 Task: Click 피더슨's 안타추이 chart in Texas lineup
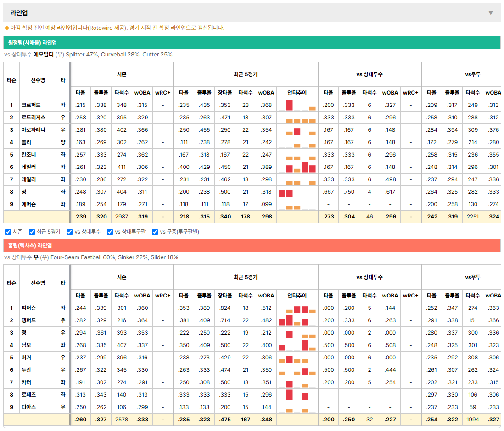[x=297, y=308]
